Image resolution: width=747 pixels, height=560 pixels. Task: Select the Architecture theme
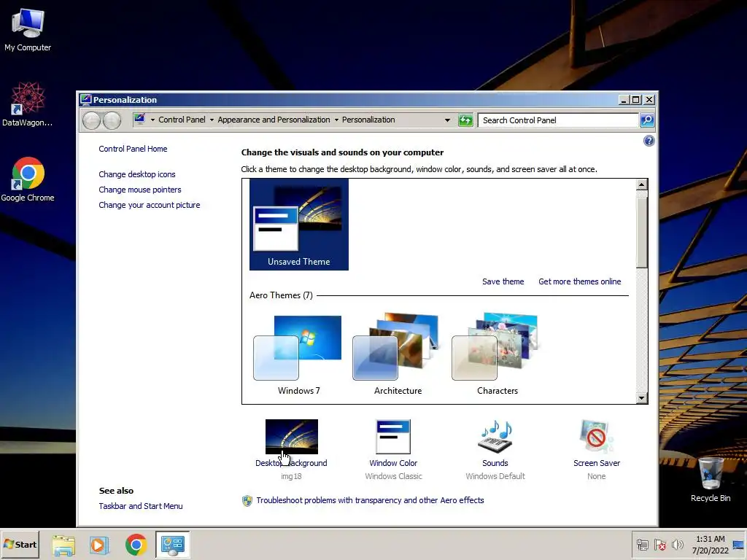398,354
